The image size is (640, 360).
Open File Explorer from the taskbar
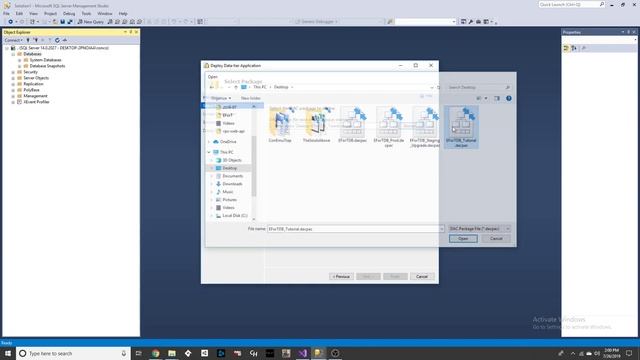coord(172,353)
